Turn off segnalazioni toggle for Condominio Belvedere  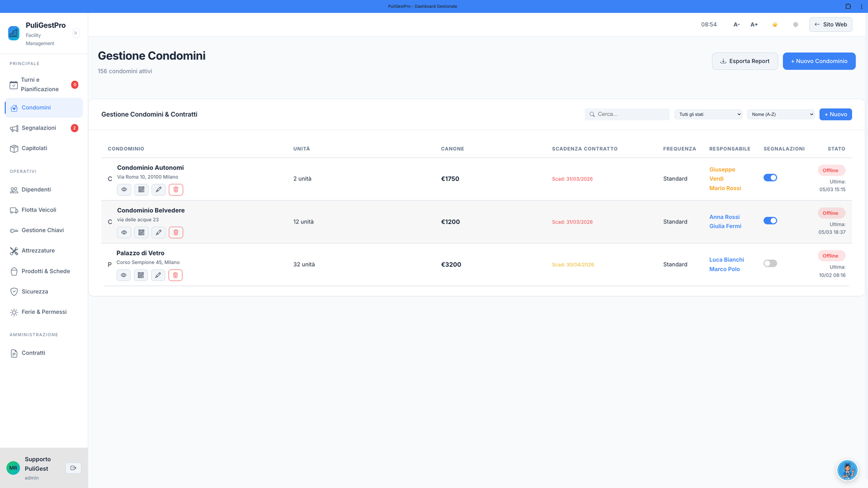(770, 221)
